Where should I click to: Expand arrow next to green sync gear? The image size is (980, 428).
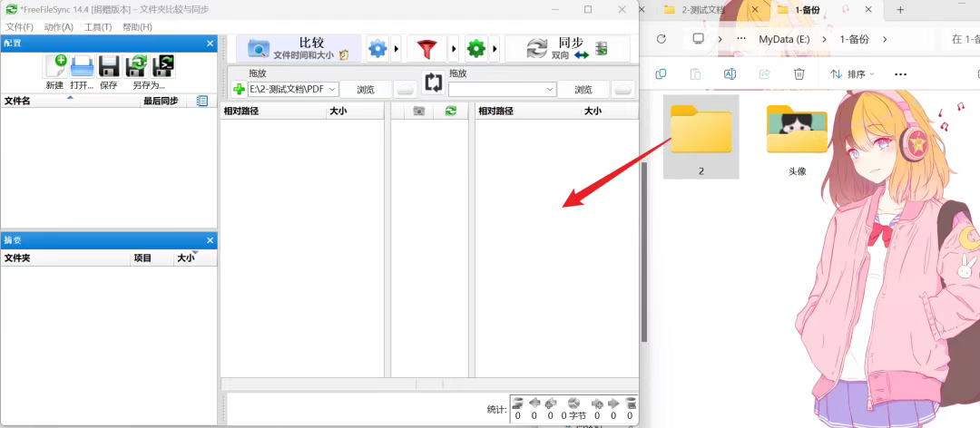coord(495,49)
